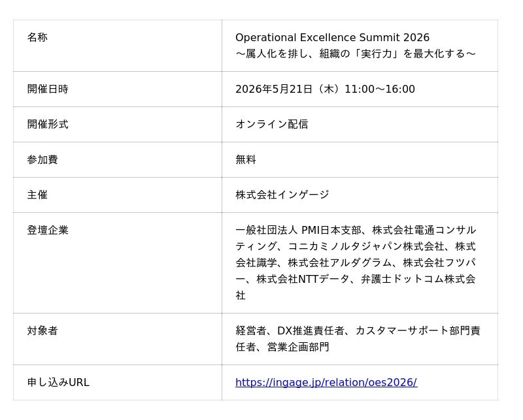Click the organizer name 株式会社インゲージ
This screenshot has width=523, height=420.
pos(282,195)
